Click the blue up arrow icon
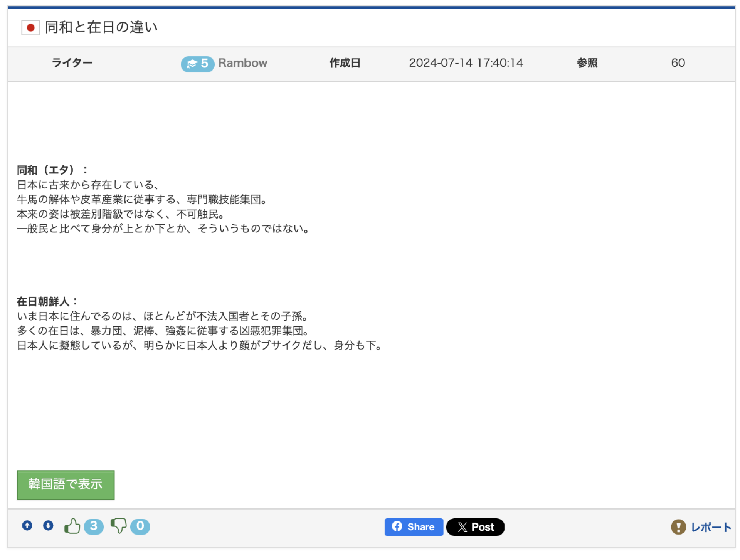This screenshot has width=740, height=560. pos(27,525)
